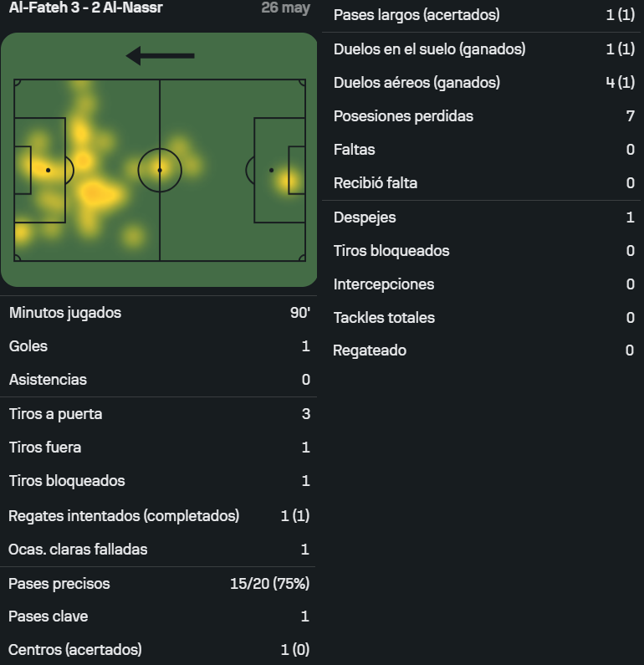
Task: Click the left penalty spot on pitch
Action: coord(48,170)
